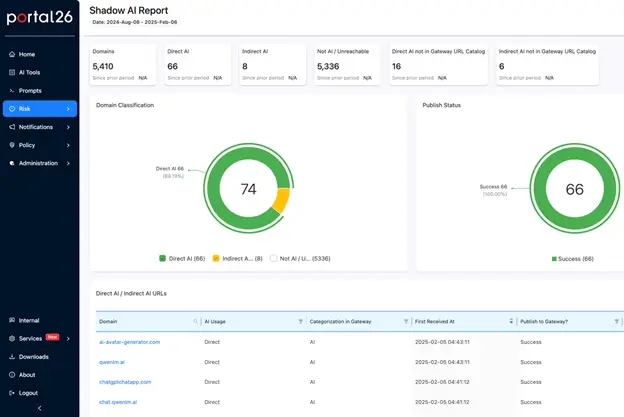Expand the Policy submenu chevron

68,145
